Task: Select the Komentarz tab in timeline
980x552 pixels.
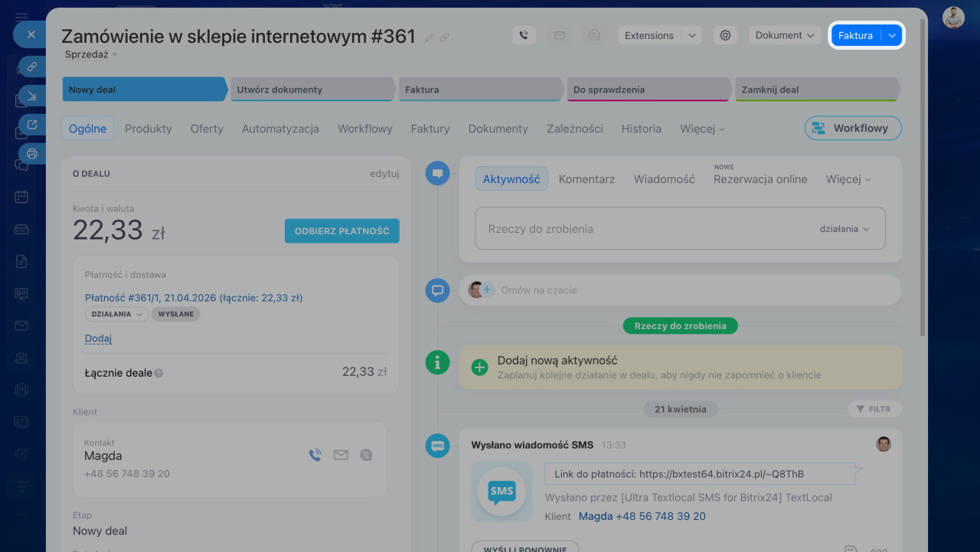Action: [x=586, y=179]
